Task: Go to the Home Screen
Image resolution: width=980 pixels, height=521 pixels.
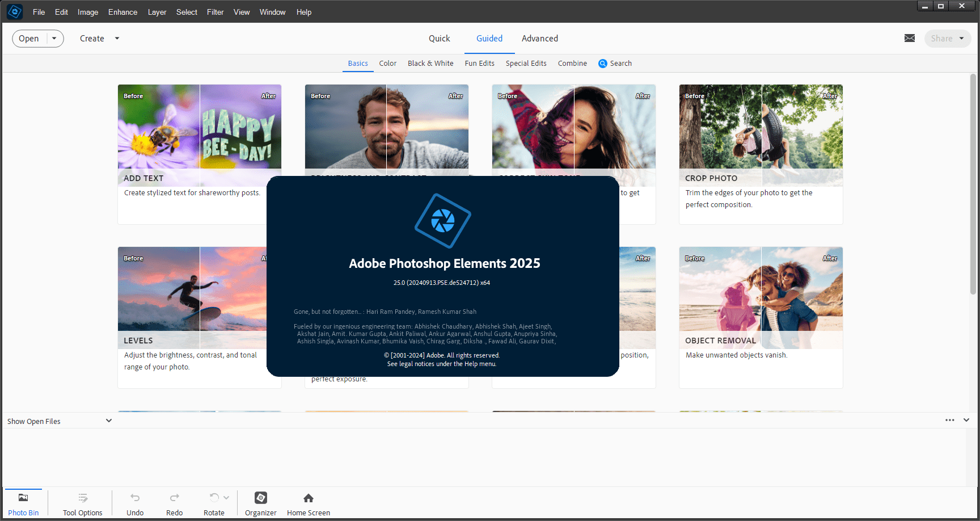Action: click(309, 503)
